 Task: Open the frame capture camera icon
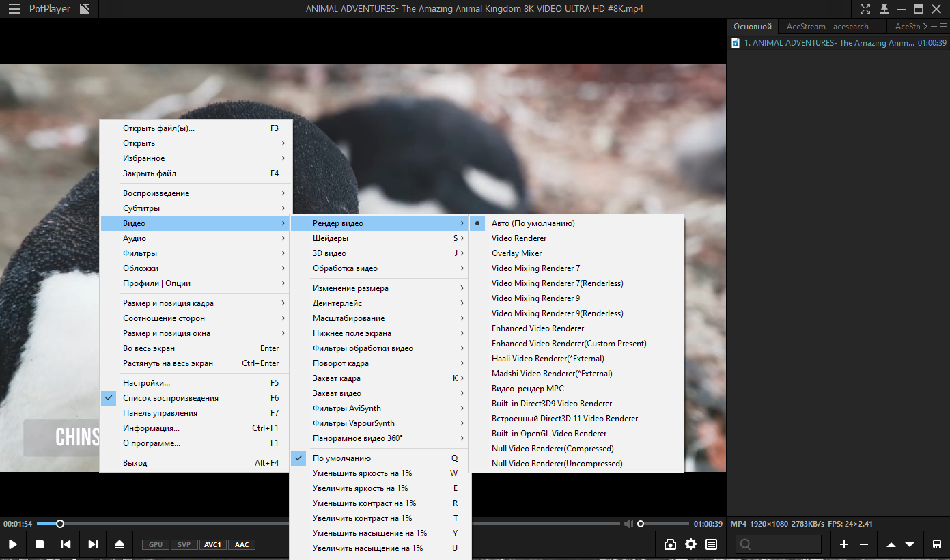click(670, 544)
